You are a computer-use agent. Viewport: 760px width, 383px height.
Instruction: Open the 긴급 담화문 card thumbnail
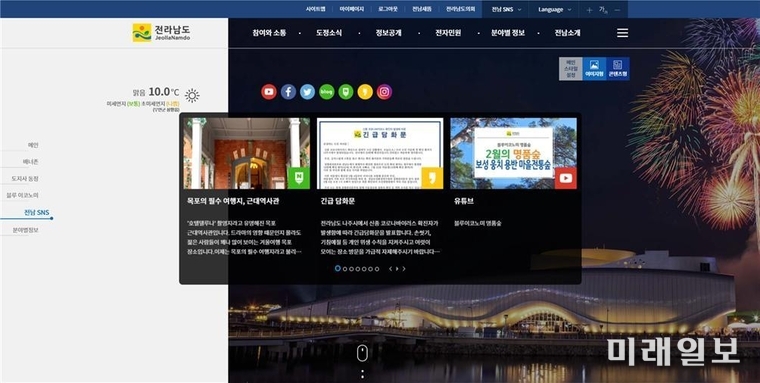point(380,153)
